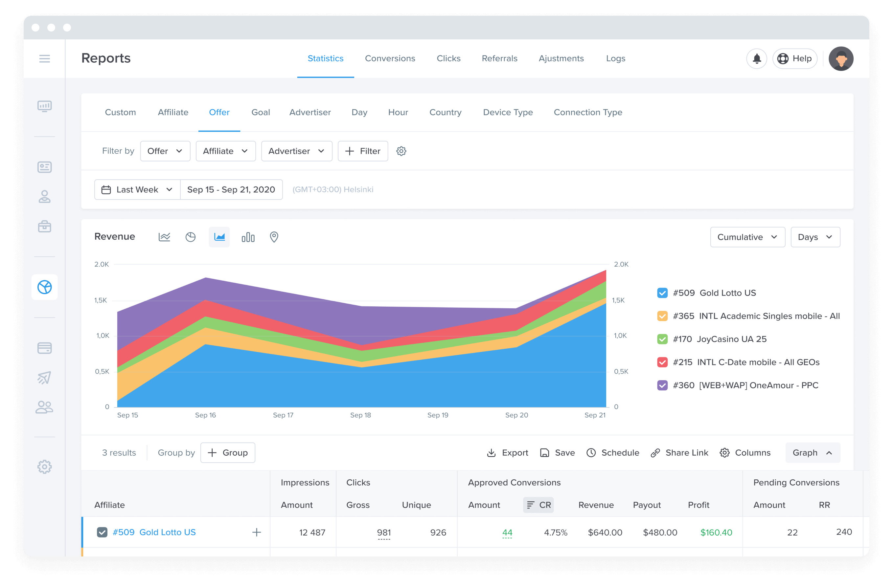Open the Last Week date range dropdown
Viewport: 893px width, 588px height.
coord(135,190)
